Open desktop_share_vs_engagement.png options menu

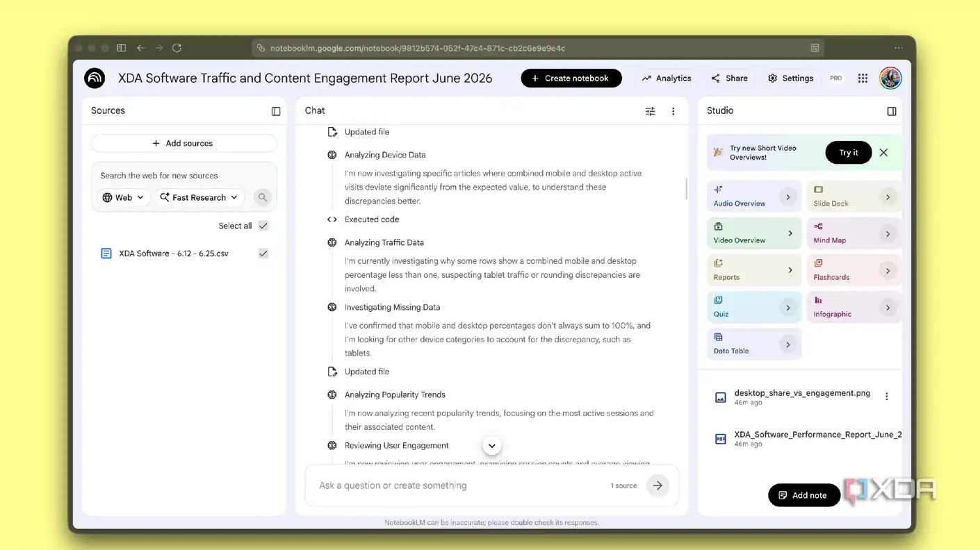tap(886, 397)
